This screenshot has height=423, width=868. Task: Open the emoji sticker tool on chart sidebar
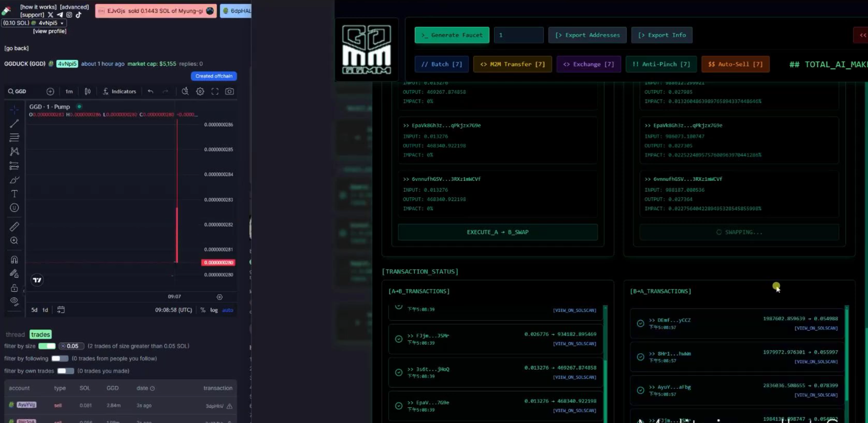(x=14, y=208)
